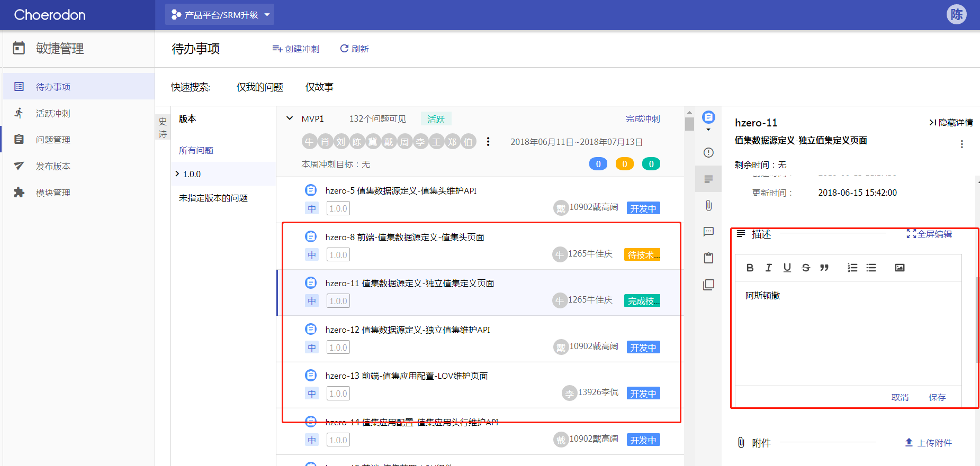Click the hzero-5 story type icon
The width and height of the screenshot is (980, 466).
click(311, 190)
